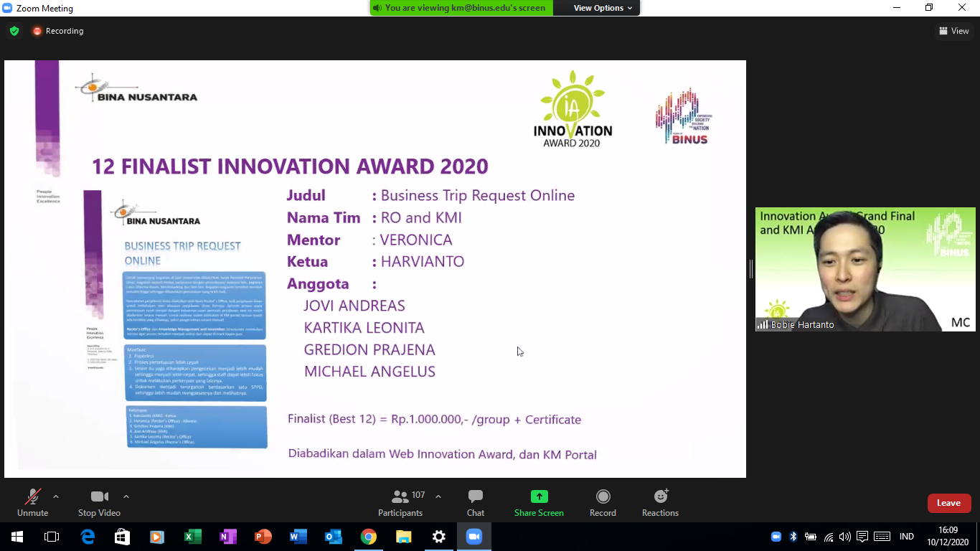
Task: Click the green Share Screen button
Action: click(x=539, y=503)
